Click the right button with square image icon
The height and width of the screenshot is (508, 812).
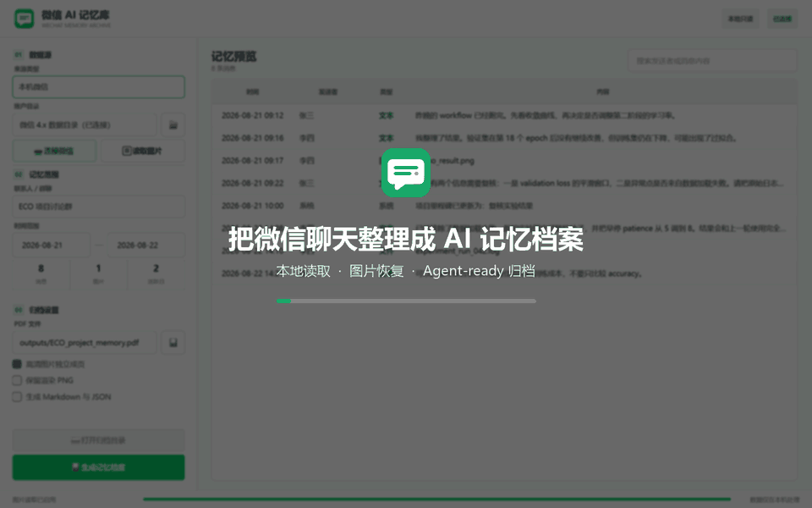click(x=142, y=151)
